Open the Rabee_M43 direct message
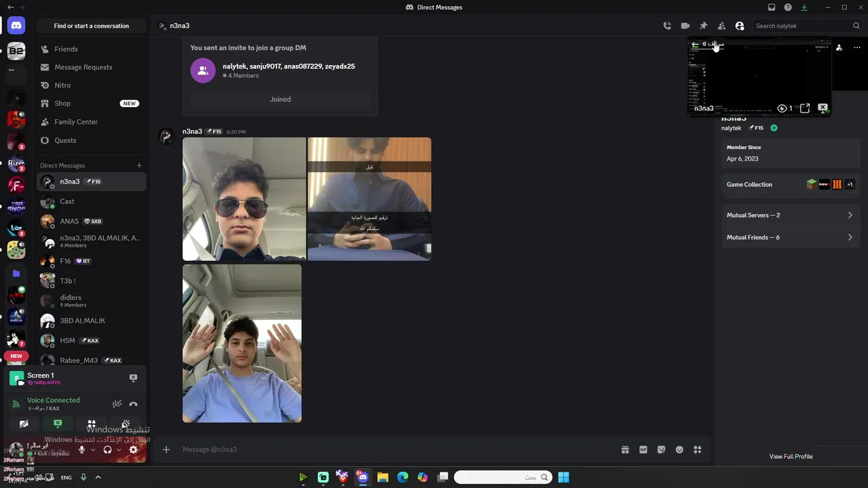 pyautogui.click(x=92, y=360)
